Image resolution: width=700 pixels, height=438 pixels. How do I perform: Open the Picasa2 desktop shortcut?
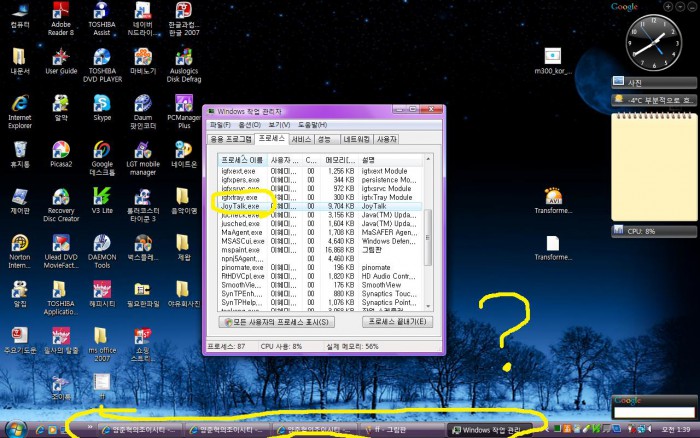61,151
